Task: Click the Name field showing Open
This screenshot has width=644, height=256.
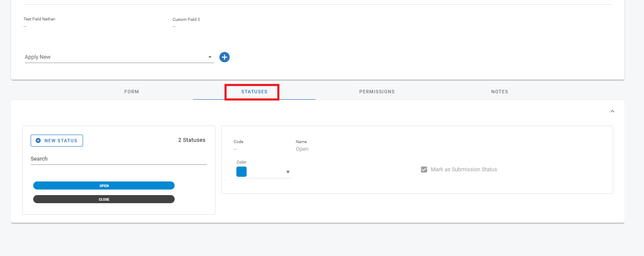Action: 302,149
